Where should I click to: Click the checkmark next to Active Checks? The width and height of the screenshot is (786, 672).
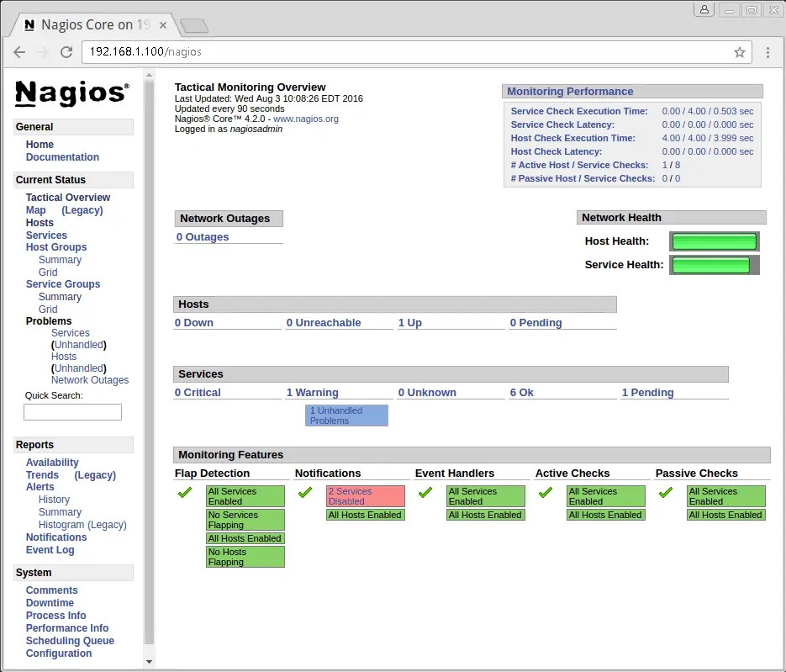[x=545, y=492]
